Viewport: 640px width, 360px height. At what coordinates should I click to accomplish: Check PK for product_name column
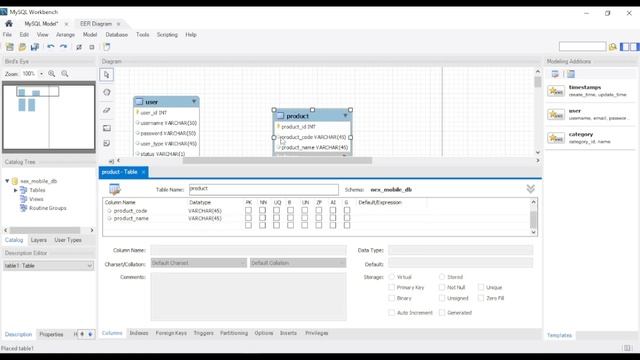tap(248, 218)
